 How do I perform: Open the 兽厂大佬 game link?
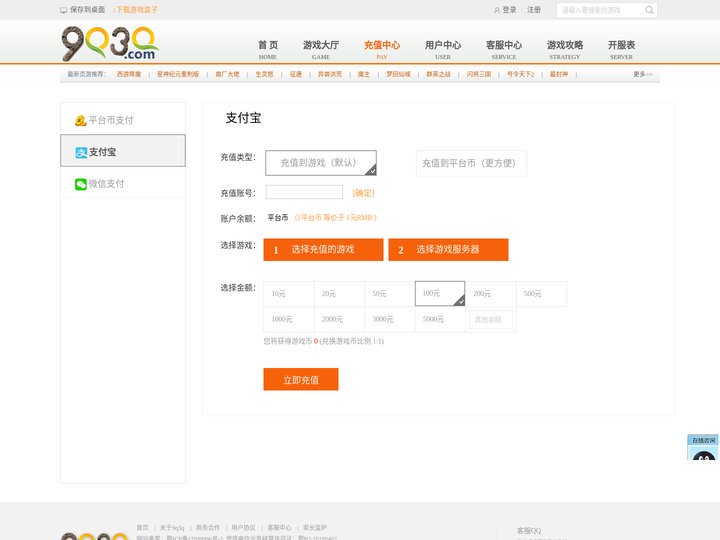tap(227, 74)
